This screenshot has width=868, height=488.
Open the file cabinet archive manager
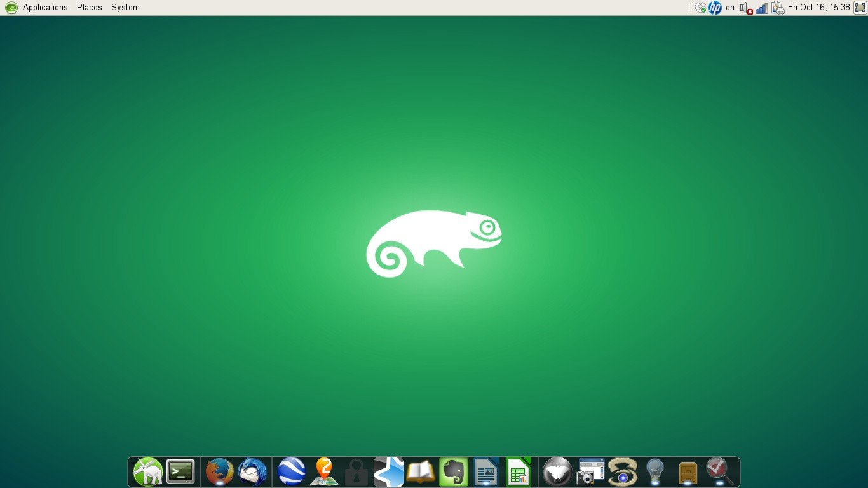(x=688, y=471)
